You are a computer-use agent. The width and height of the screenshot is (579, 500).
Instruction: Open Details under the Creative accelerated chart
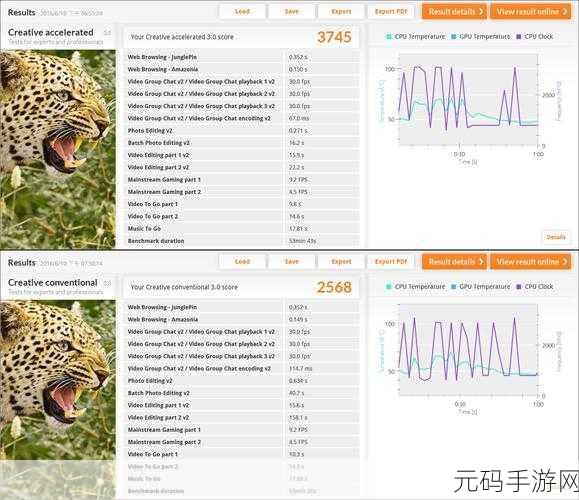tap(556, 237)
